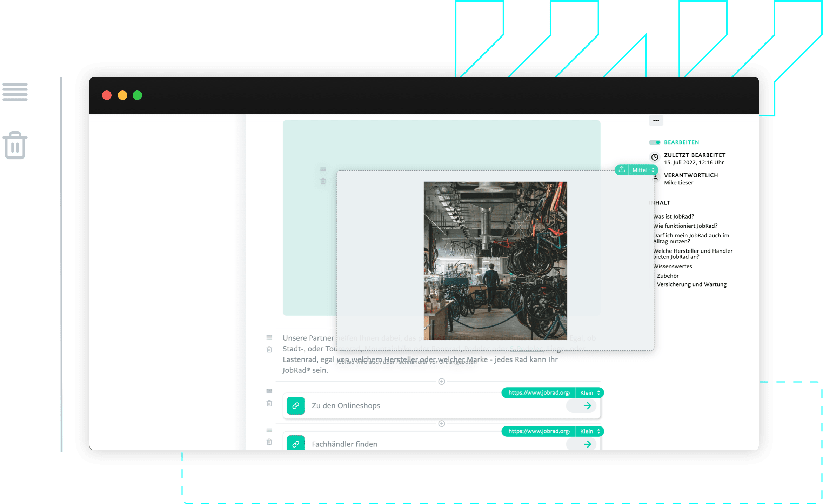Jump to Was ist JobRad? section
The image size is (823, 504).
tap(673, 216)
